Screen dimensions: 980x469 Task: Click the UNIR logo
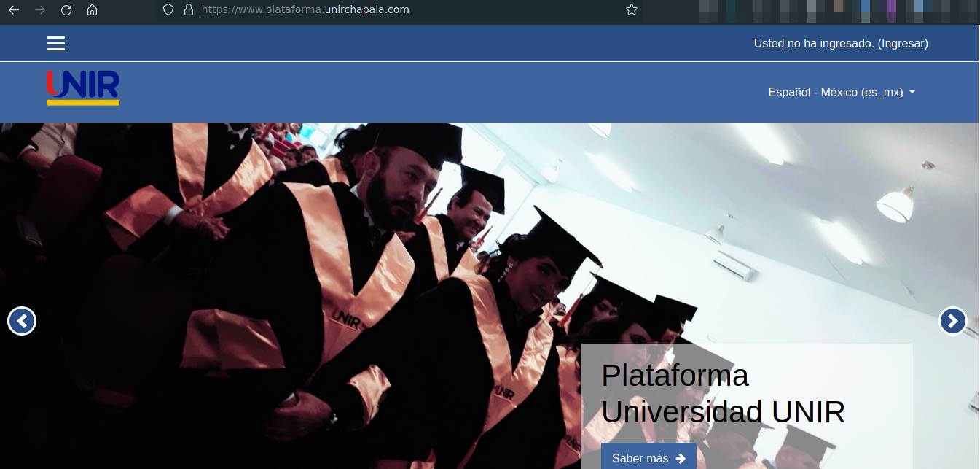click(83, 88)
